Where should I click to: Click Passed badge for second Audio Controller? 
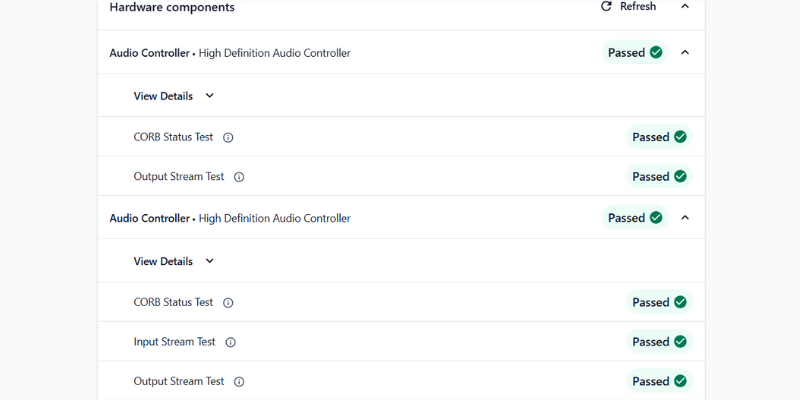(635, 218)
